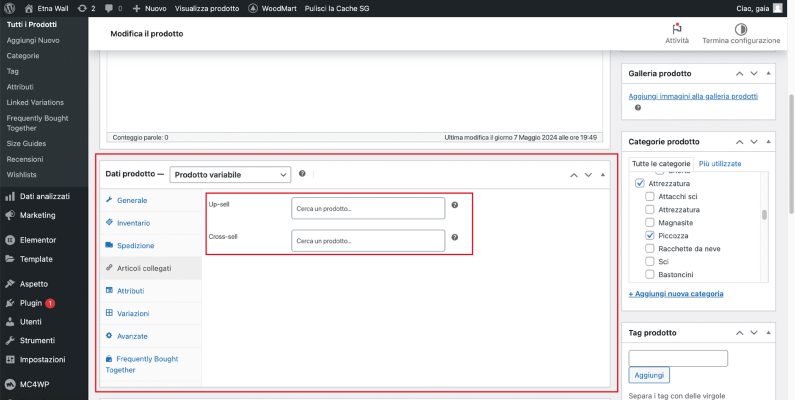795x400 pixels.
Task: Move Dati prodotto panel down
Action: pos(588,175)
